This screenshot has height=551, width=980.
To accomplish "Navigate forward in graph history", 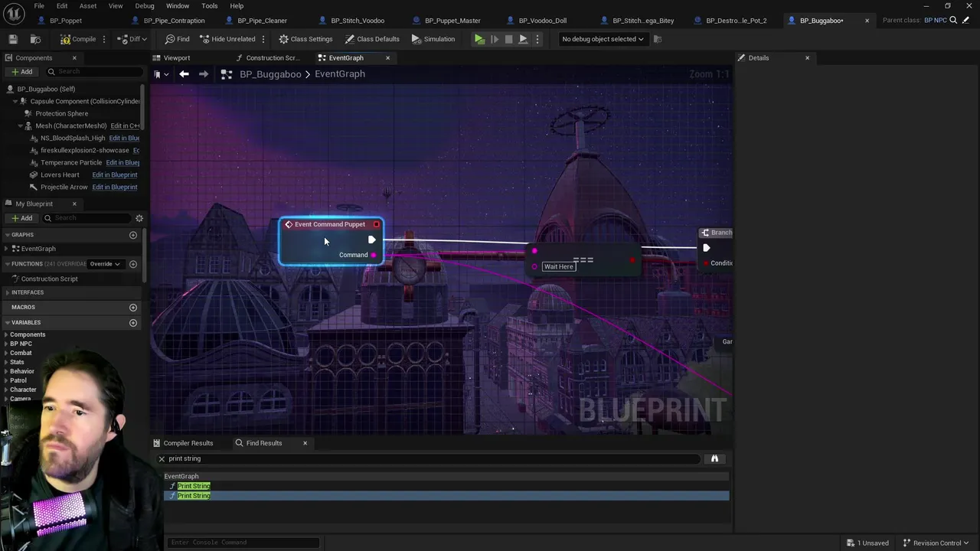I will coord(204,74).
